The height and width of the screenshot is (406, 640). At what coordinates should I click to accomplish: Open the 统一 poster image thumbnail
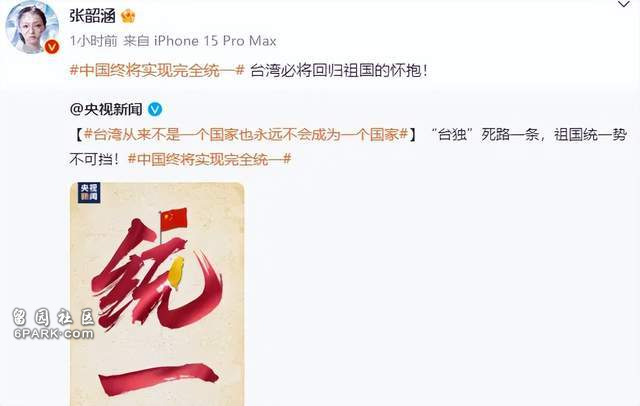point(157,294)
